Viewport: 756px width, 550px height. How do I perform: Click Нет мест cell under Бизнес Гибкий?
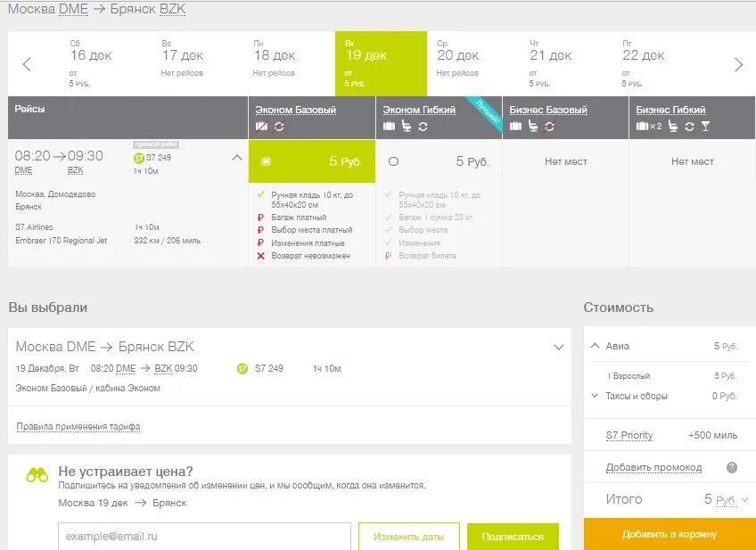pos(693,161)
